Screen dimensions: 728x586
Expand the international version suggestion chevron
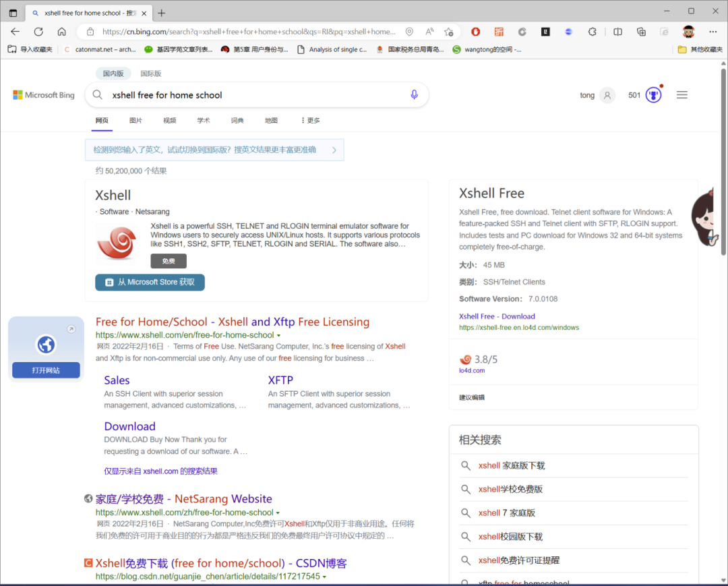pos(334,150)
